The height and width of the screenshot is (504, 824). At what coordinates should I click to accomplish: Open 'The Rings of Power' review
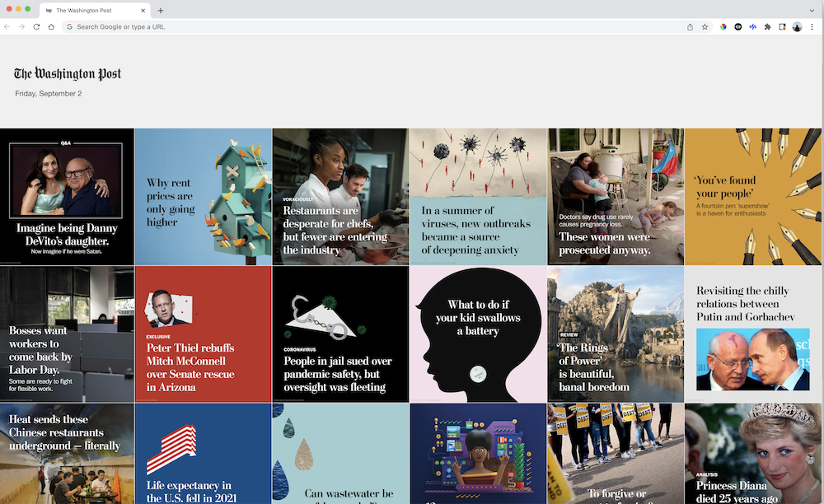pos(616,334)
